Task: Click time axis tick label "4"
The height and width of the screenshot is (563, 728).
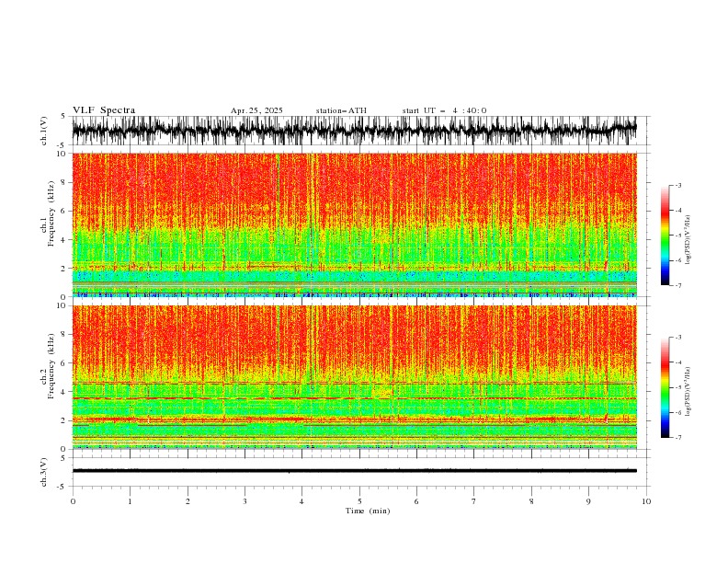Action: [x=301, y=501]
